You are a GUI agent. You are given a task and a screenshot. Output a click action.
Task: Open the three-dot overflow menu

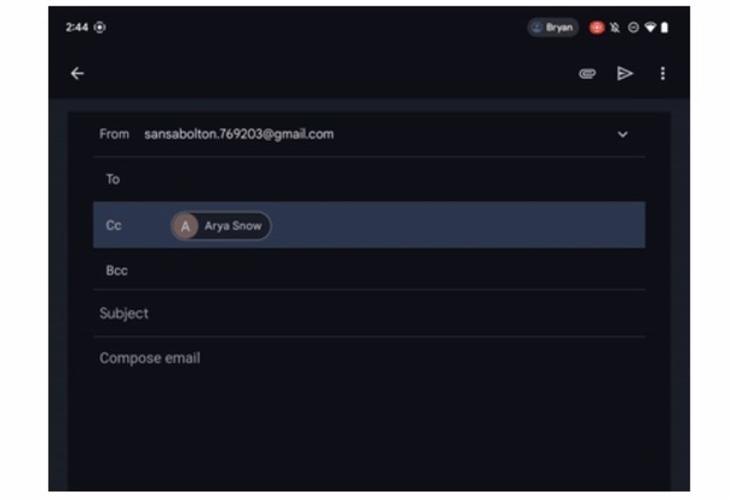click(662, 73)
